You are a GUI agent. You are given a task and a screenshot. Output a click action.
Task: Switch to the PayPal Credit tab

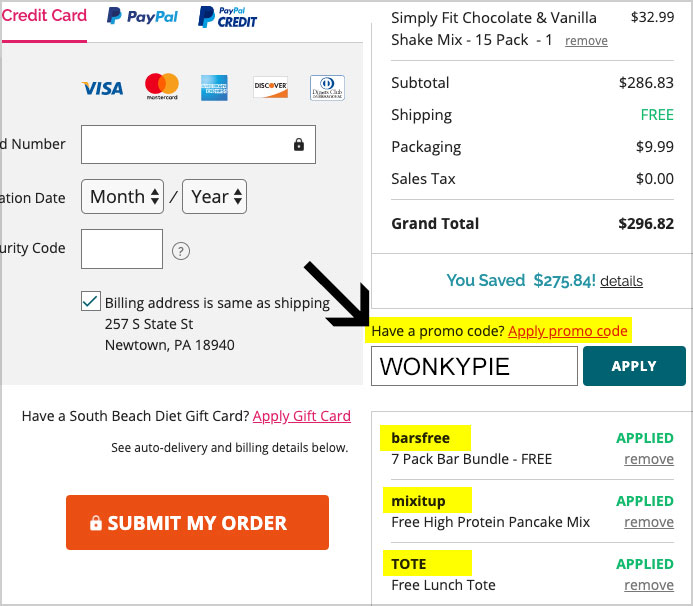tap(227, 18)
